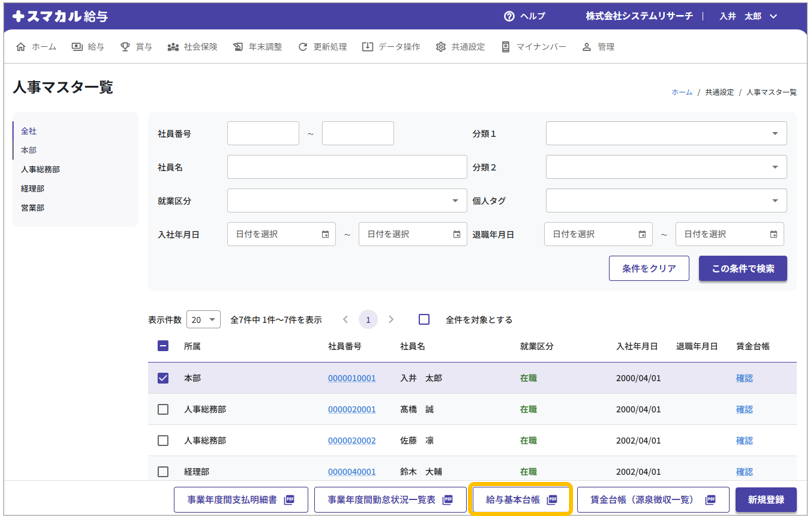Go to next page of results

[x=391, y=320]
